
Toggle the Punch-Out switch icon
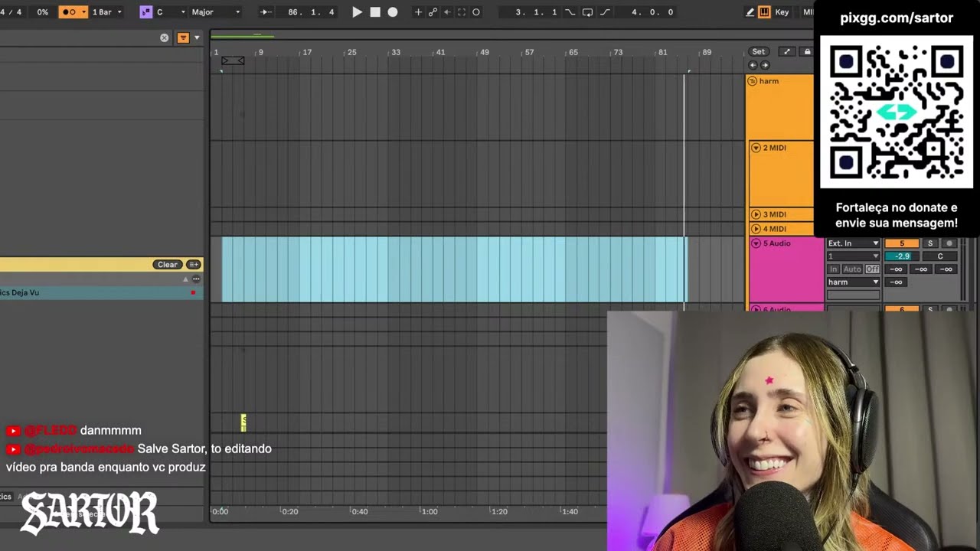(605, 12)
